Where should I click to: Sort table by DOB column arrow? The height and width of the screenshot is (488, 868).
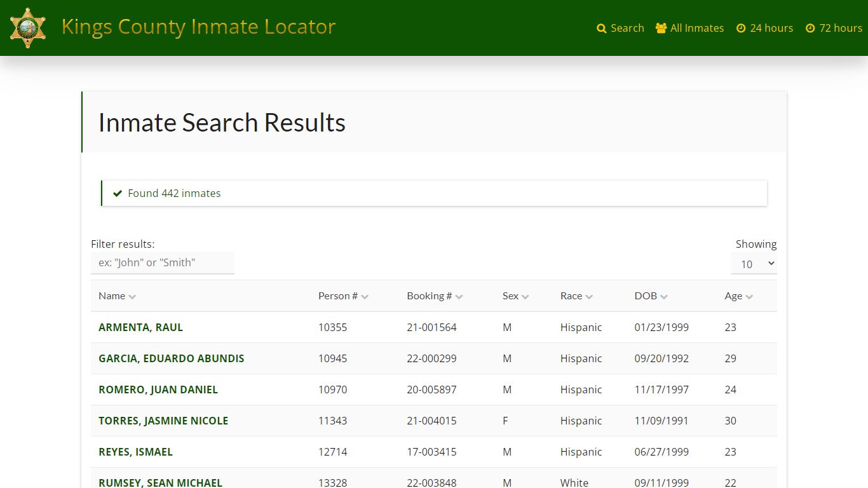coord(664,297)
